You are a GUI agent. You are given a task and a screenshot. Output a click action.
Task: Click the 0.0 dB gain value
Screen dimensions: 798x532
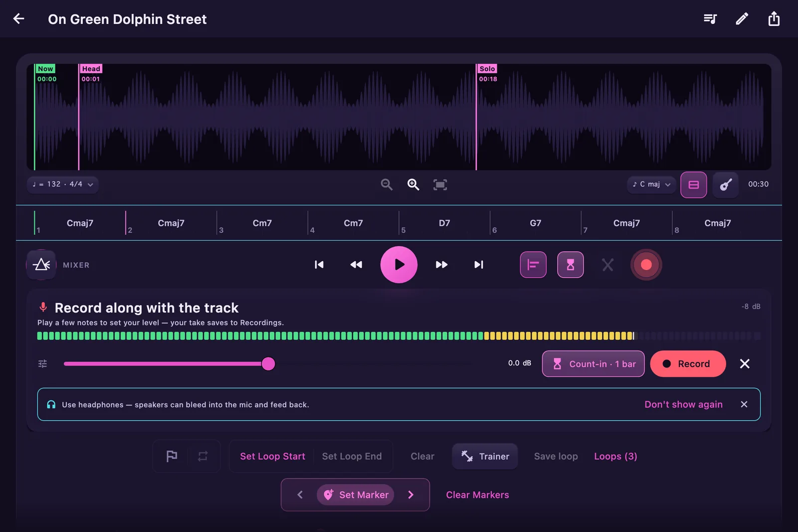520,363
